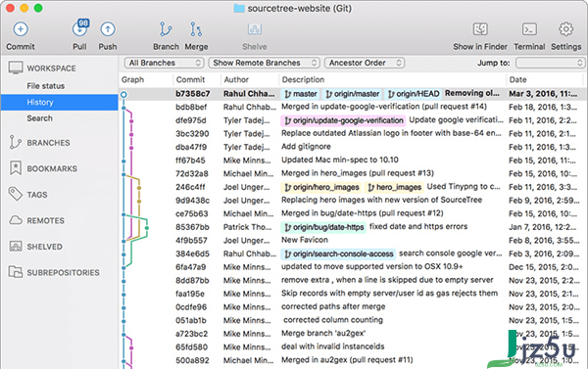This screenshot has width=588, height=369.
Task: Click the Merge toolbar icon
Action: click(196, 29)
